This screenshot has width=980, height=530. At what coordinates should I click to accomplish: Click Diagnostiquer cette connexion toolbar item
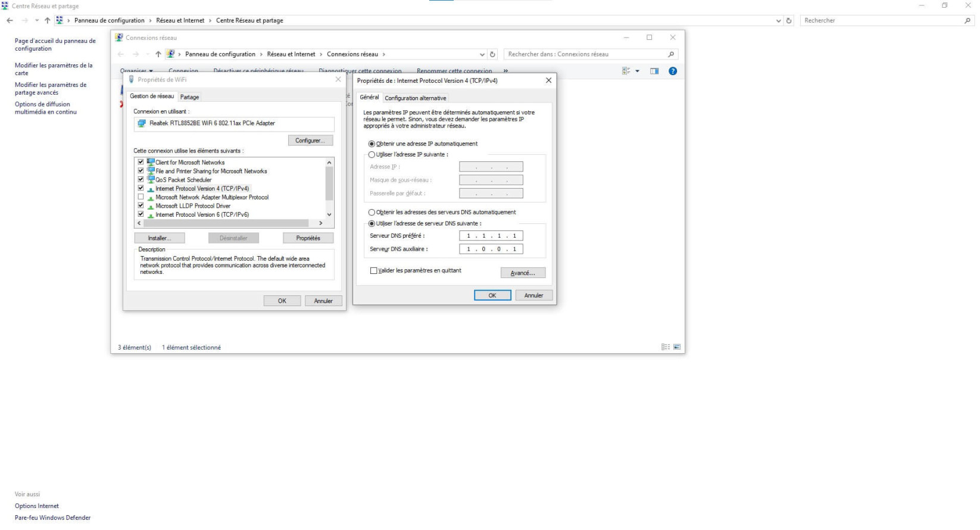click(360, 71)
